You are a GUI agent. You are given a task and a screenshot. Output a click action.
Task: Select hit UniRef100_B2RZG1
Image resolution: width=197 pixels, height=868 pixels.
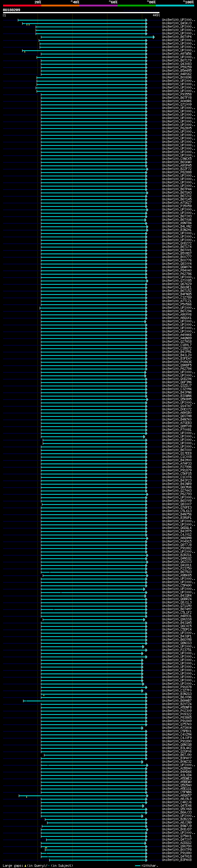[x=177, y=555]
